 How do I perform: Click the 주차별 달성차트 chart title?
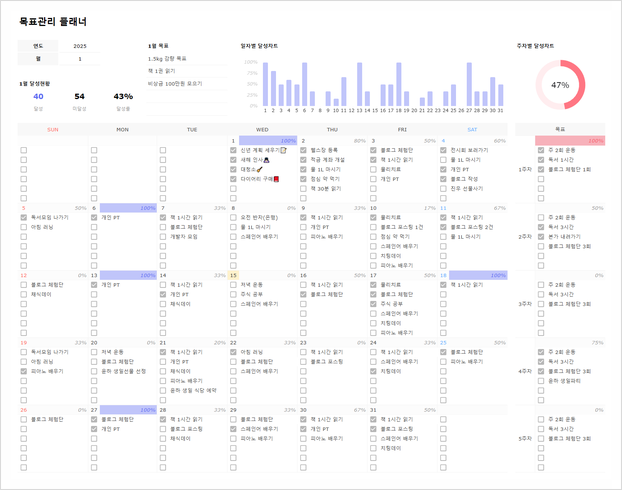[536, 46]
